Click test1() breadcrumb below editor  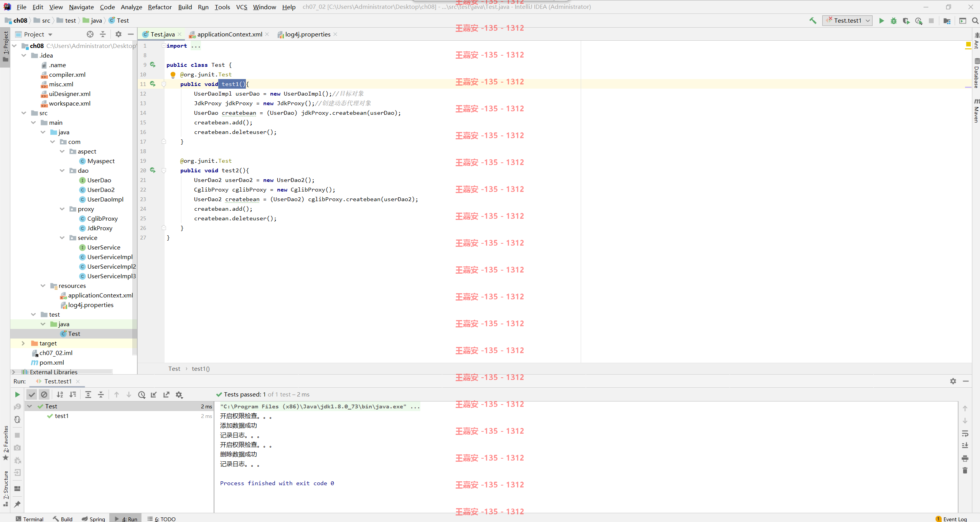201,369
